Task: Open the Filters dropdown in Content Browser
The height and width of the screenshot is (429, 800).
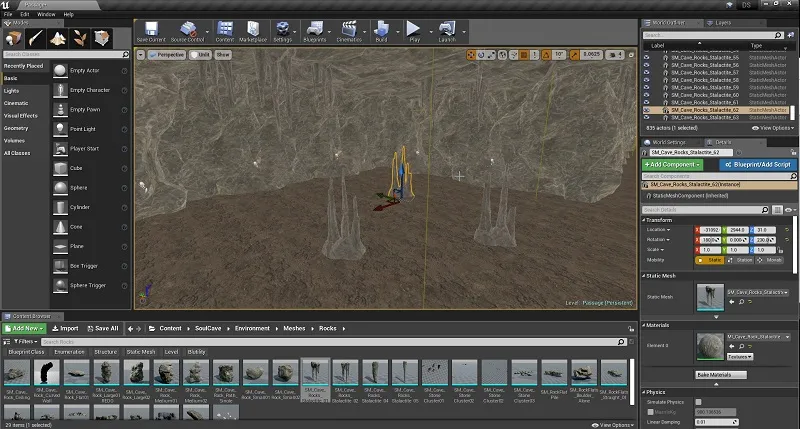Action: (25, 341)
